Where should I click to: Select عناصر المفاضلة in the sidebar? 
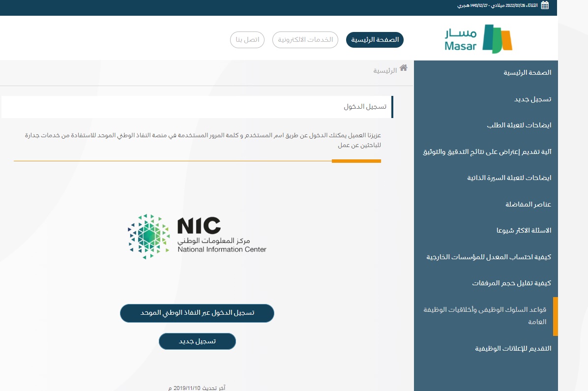(x=529, y=205)
